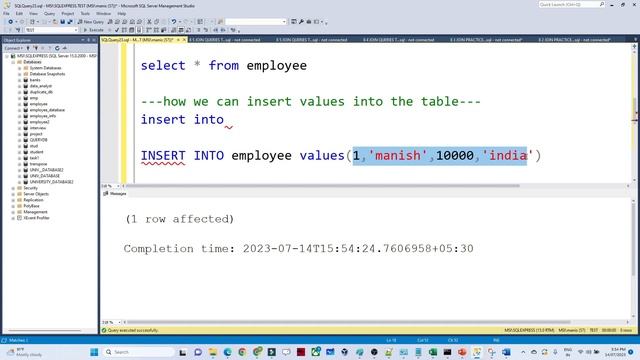Switch to the Messages results tab
Viewport: 640px width, 360px height.
point(115,193)
